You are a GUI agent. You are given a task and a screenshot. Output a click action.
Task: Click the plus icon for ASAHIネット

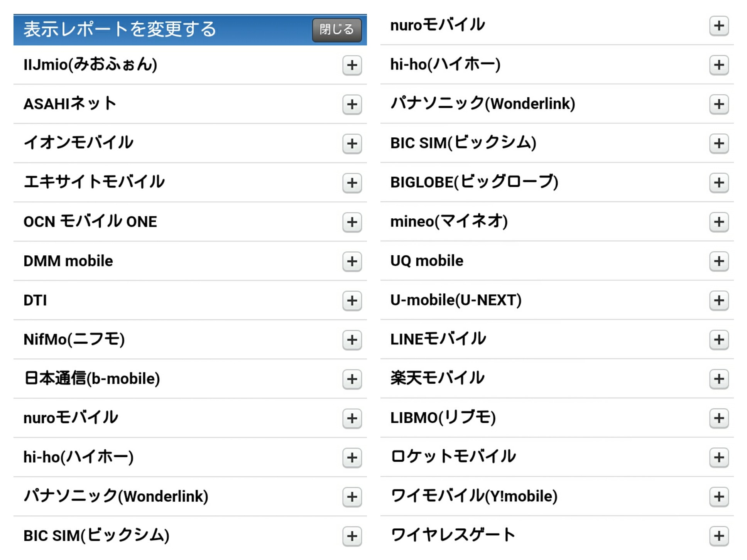click(x=352, y=105)
